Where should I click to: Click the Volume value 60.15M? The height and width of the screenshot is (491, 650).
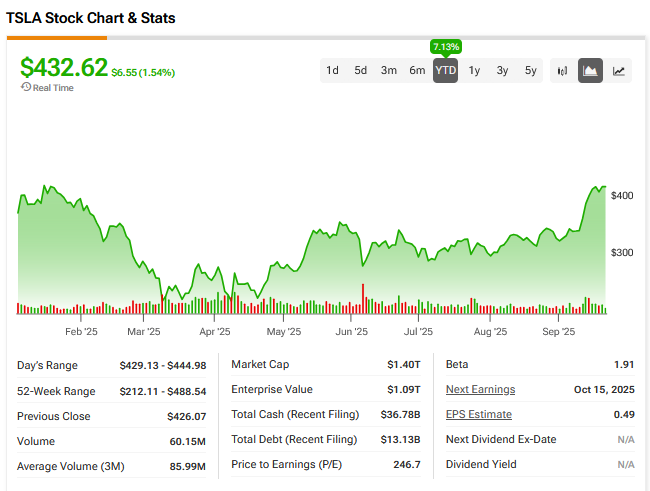(x=187, y=441)
